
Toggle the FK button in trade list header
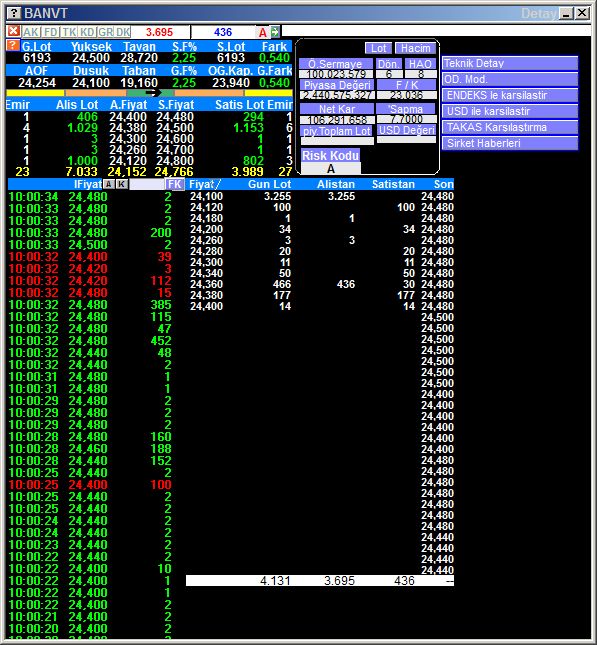174,184
